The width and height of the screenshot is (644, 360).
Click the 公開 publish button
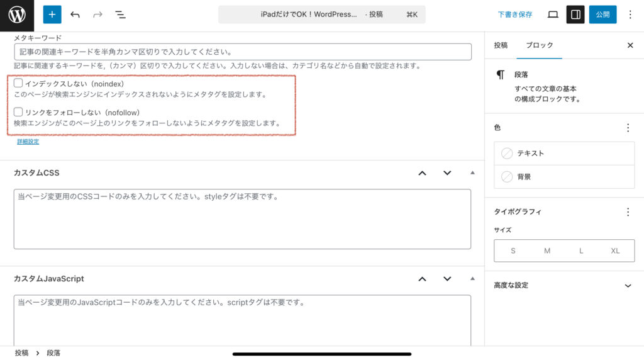pos(602,14)
